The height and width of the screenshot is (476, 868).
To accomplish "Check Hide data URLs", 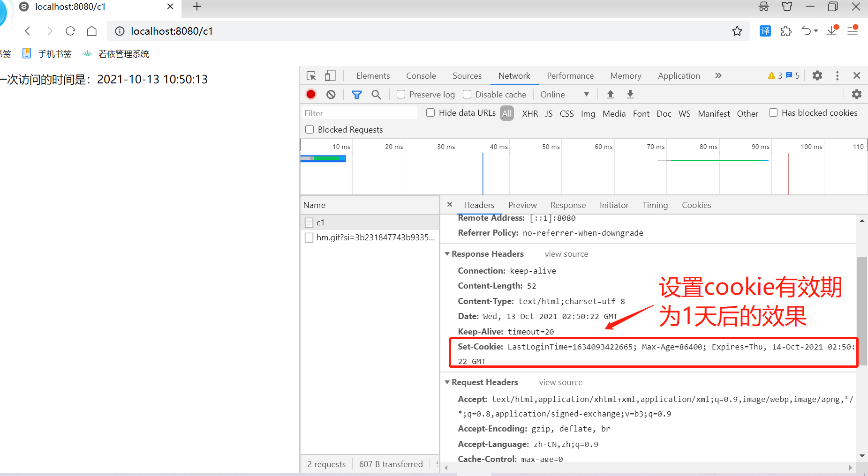I will point(430,112).
